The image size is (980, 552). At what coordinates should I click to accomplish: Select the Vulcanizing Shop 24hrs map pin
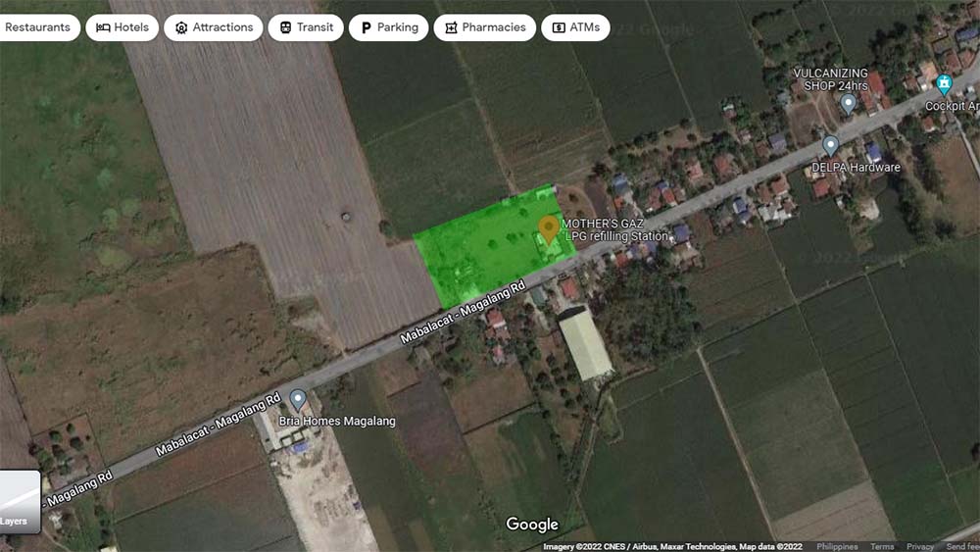coord(848,103)
